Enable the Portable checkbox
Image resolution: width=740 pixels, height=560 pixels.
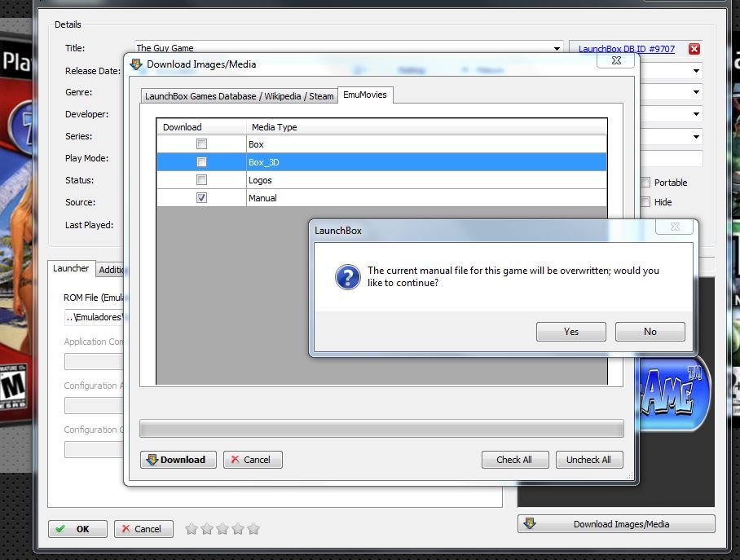point(645,183)
